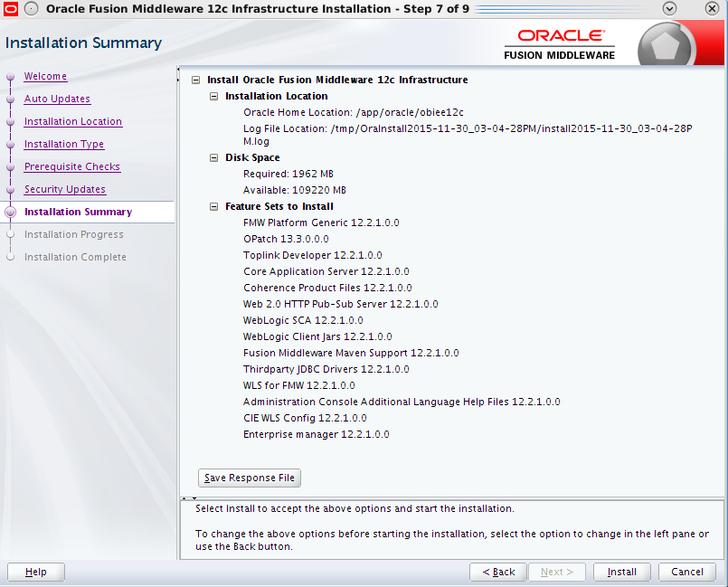Open the round window options button in title bar
This screenshot has width=728, height=587.
click(31, 9)
